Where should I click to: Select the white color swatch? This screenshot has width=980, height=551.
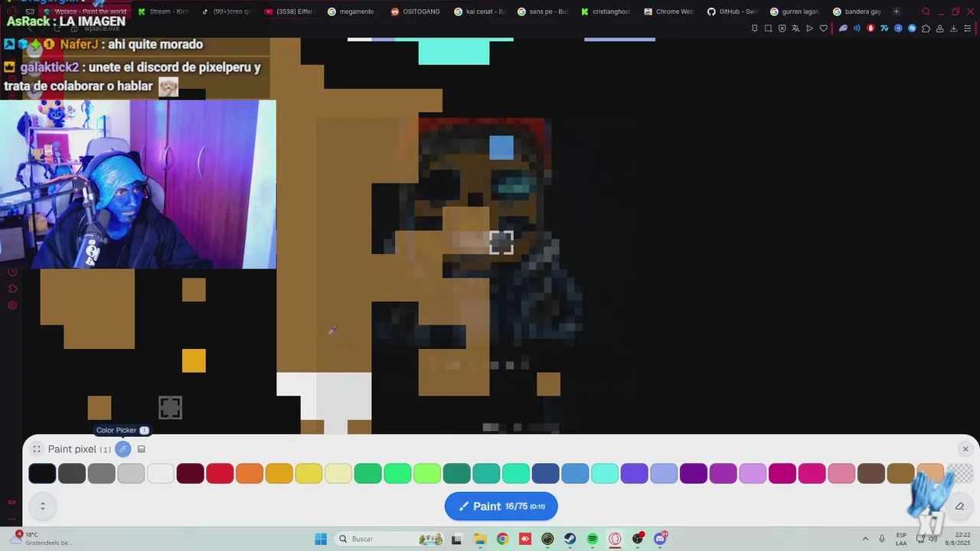(x=161, y=474)
